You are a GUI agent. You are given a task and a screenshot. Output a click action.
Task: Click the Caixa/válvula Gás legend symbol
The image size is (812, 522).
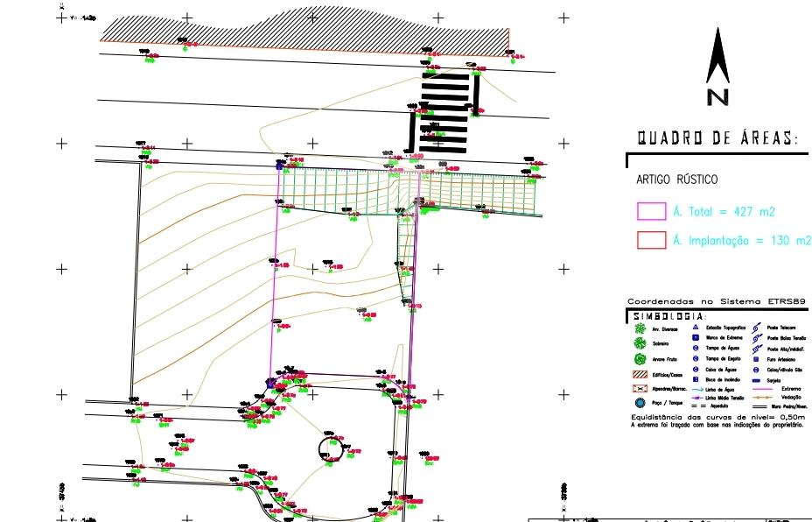pyautogui.click(x=756, y=370)
